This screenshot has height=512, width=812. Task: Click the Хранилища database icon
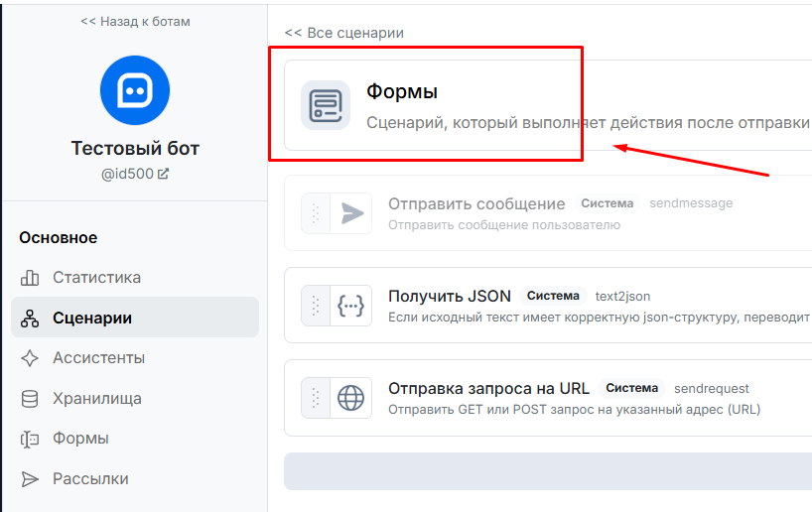coord(30,399)
